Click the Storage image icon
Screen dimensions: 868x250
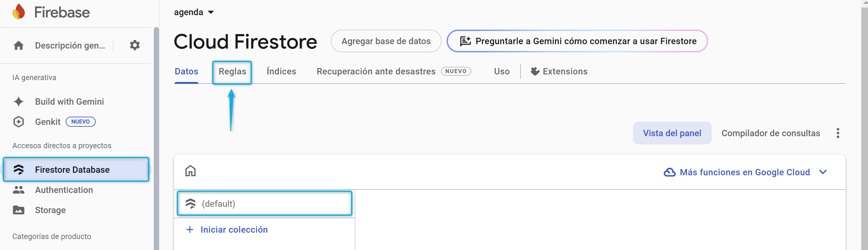pyautogui.click(x=19, y=210)
